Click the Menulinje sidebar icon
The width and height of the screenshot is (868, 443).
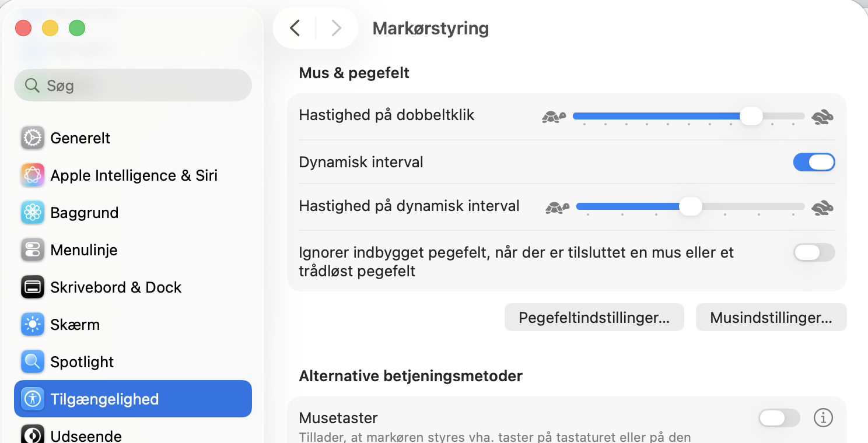33,250
